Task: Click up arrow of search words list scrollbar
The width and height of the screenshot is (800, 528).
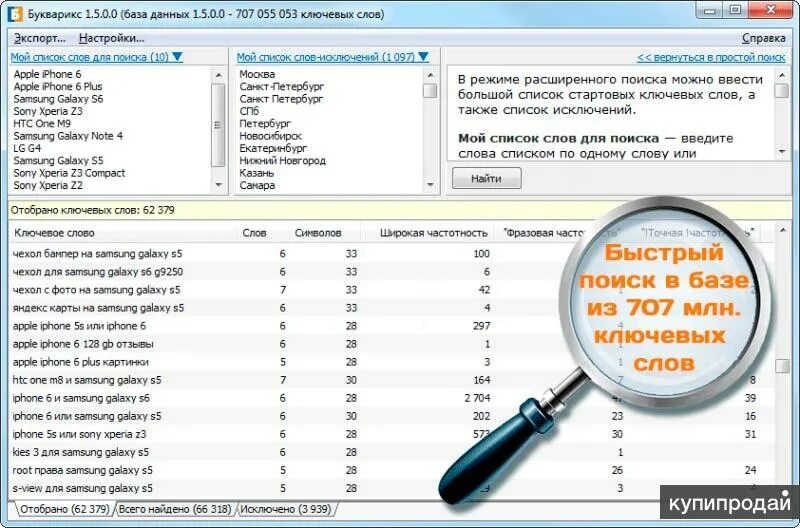Action: tap(218, 75)
